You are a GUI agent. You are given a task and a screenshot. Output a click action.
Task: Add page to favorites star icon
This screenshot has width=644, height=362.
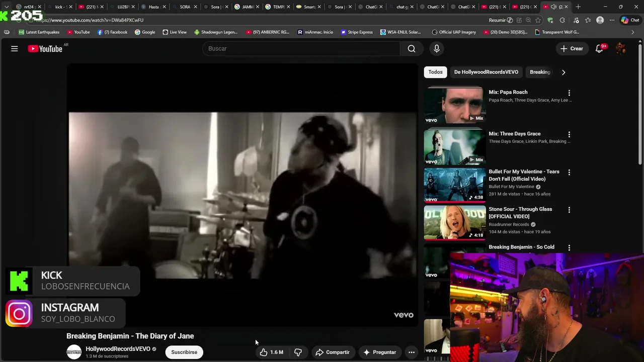tap(538, 20)
